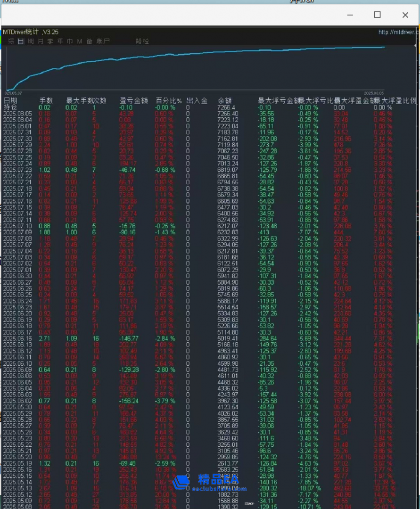The image size is (420, 509).
Task: Switch to the 日 (daily) statistics tab
Action: [21, 41]
